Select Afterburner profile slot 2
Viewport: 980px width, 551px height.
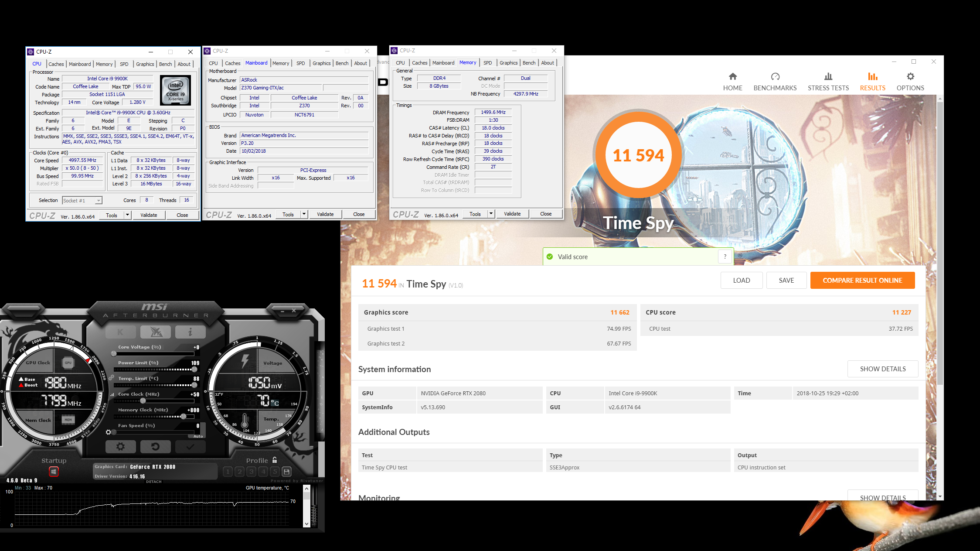click(239, 472)
